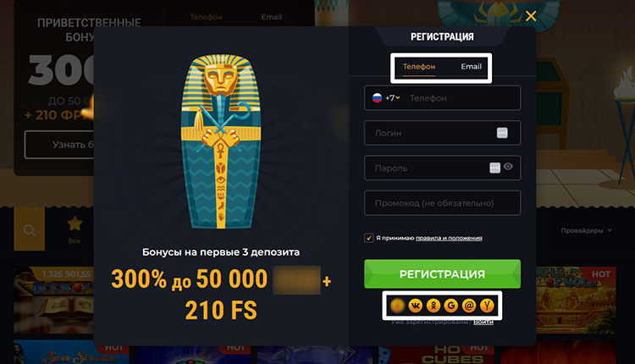635x364 pixels.
Task: Sign up with the VK icon
Action: coord(415,306)
